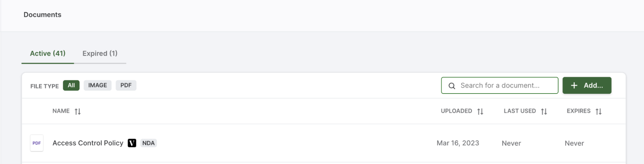Open the Access Control Policy document

pos(88,143)
